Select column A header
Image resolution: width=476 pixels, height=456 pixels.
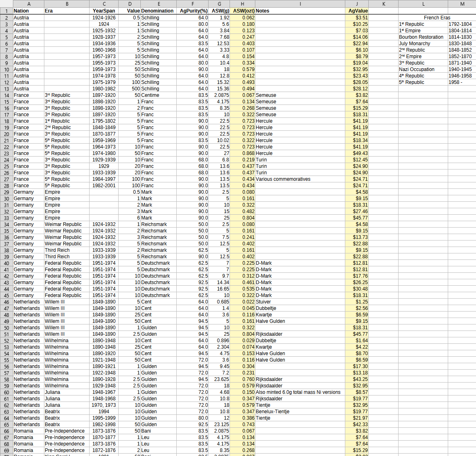(x=29, y=4)
